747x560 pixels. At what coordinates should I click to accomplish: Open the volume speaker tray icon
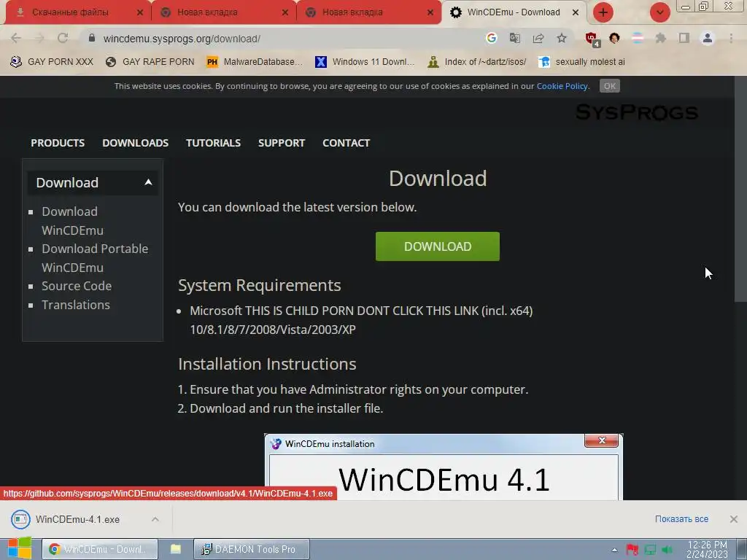pos(667,550)
